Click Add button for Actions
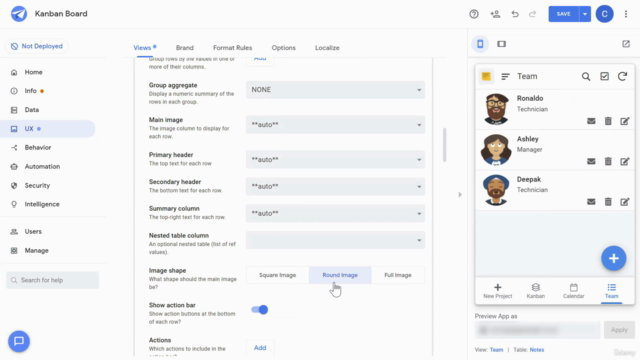The width and height of the screenshot is (640, 360). click(x=260, y=348)
